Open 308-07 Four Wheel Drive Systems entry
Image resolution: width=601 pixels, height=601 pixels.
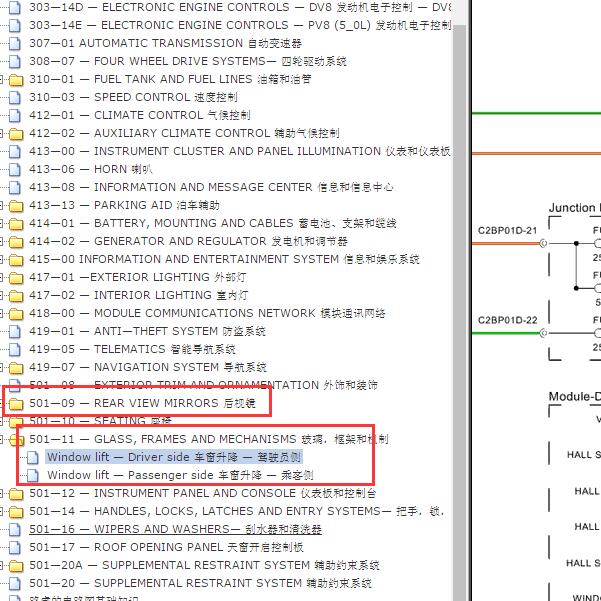(188, 61)
